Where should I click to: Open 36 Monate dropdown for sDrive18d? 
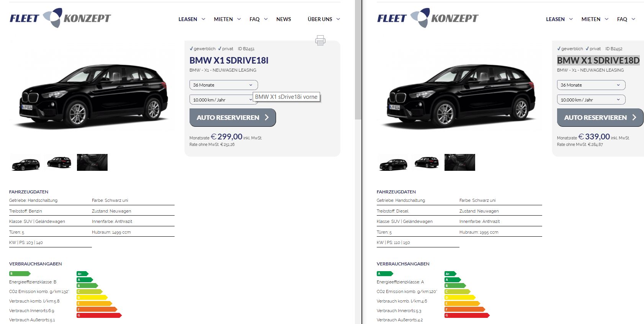point(591,85)
